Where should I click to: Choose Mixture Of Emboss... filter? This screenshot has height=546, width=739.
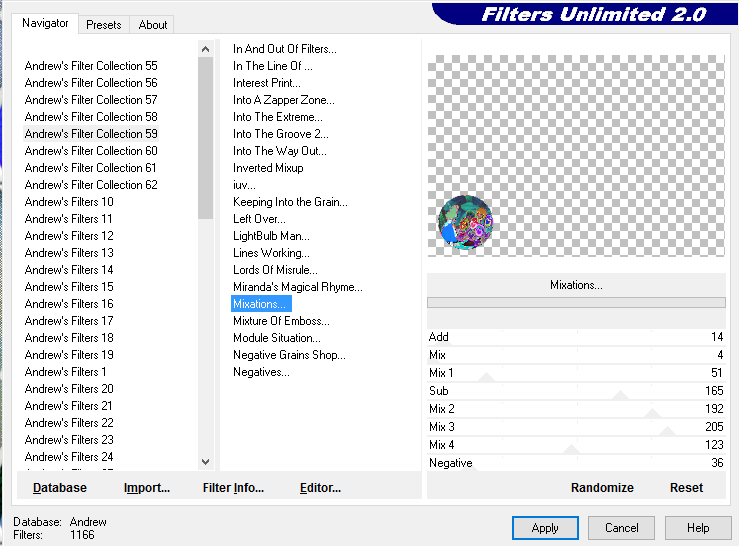(x=281, y=321)
